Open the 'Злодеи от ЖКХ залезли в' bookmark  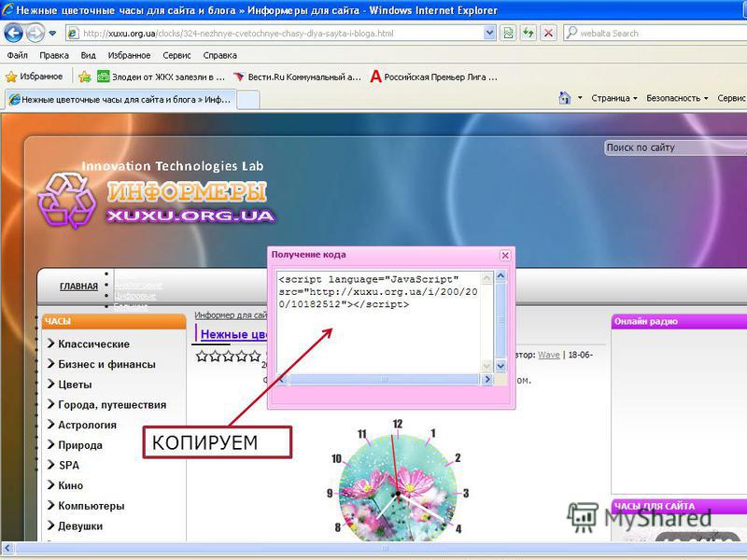(161, 77)
